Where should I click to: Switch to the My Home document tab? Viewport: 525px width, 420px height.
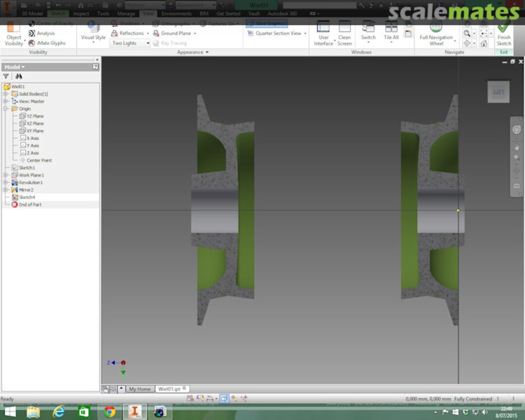pos(140,389)
